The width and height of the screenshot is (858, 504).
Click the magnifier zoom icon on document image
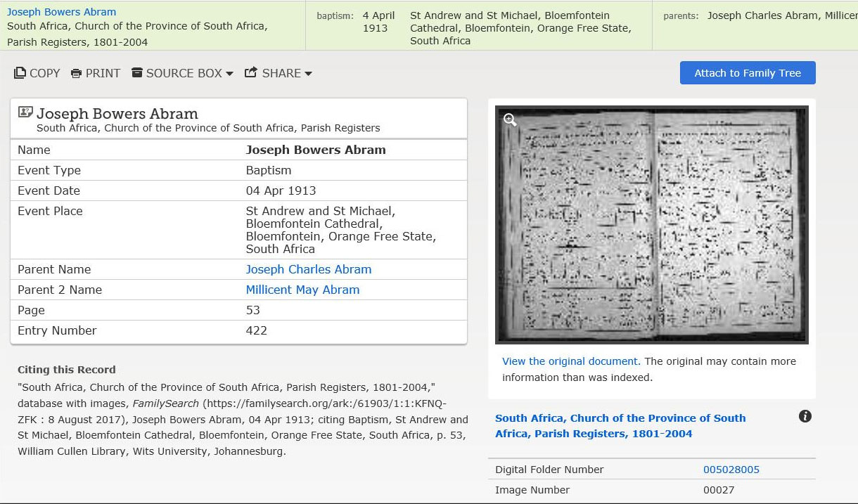510,120
